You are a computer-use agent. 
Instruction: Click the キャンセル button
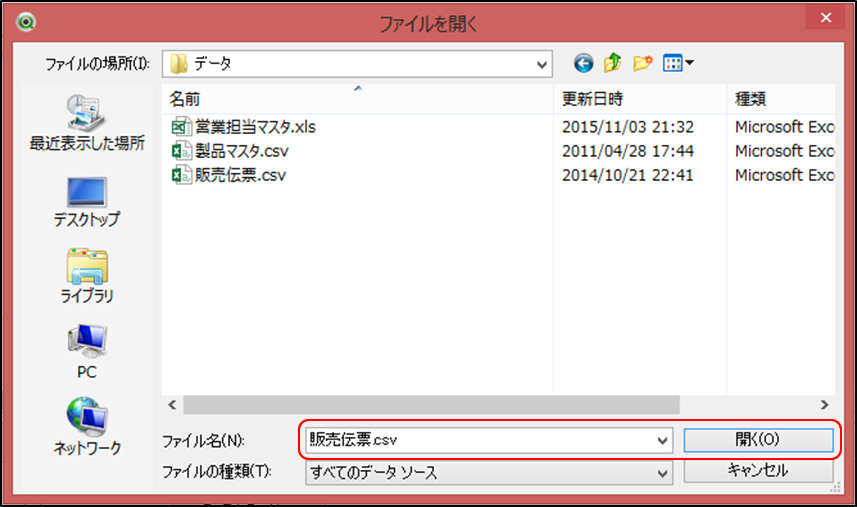(758, 470)
